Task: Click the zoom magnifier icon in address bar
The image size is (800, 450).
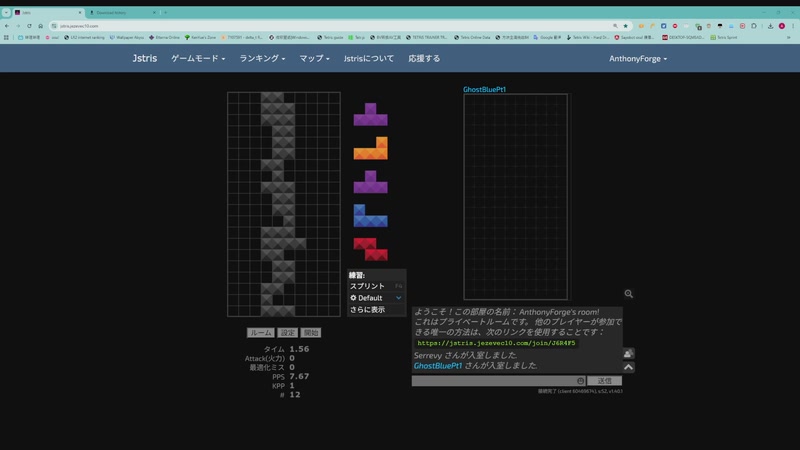Action: [x=615, y=26]
